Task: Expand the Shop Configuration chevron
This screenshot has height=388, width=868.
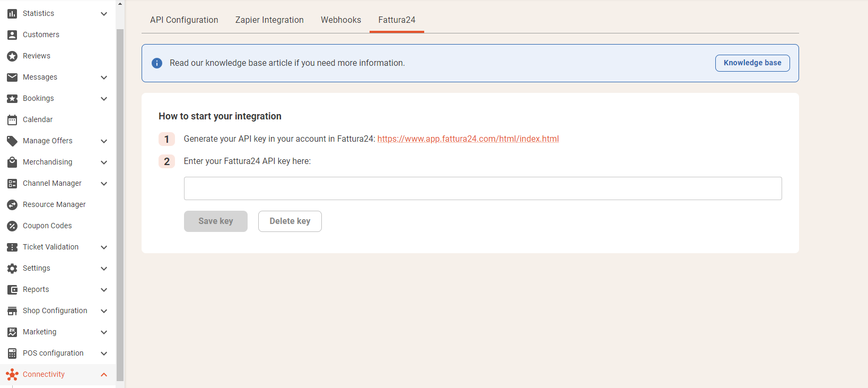Action: tap(104, 311)
